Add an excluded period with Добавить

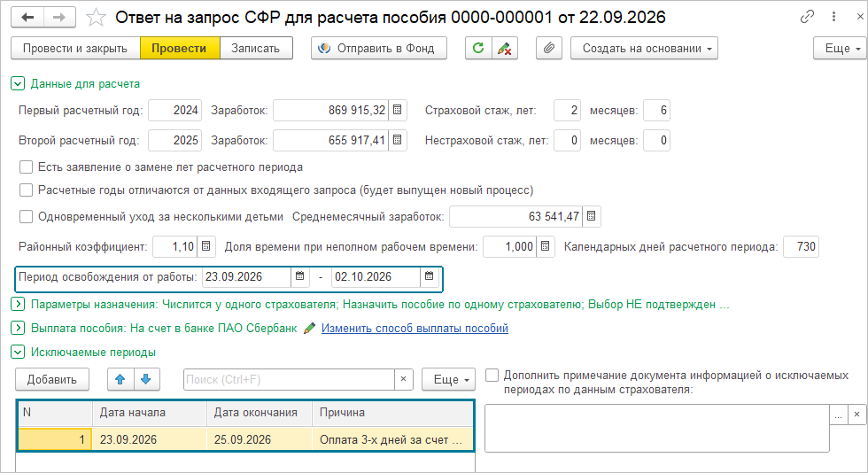[52, 379]
